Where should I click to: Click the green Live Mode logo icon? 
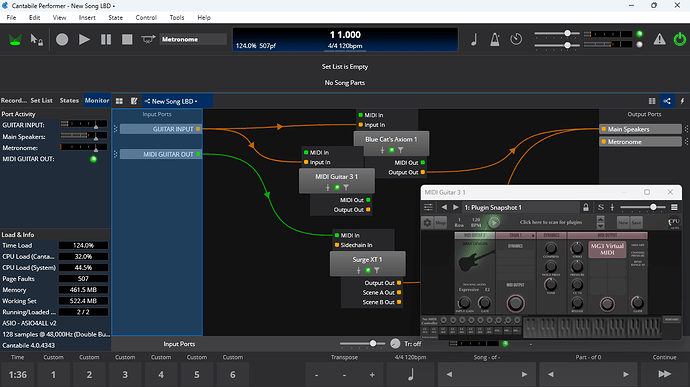click(x=15, y=40)
